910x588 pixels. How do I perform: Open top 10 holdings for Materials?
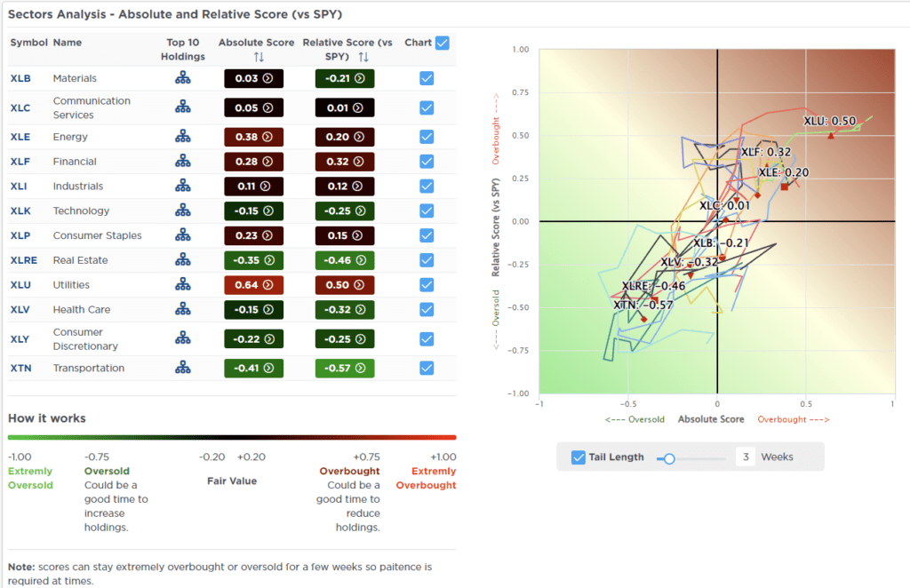click(183, 77)
